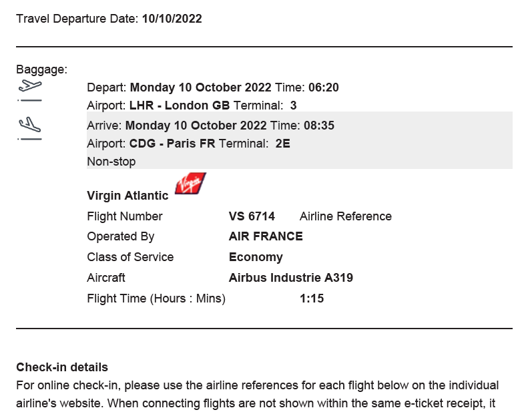Click the departure time 06:20
This screenshot has height=414, width=532.
click(323, 87)
